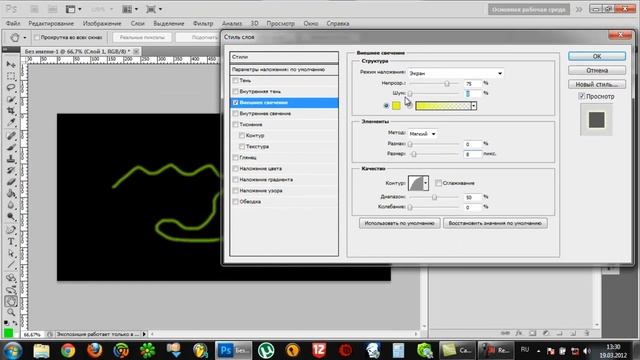
Task: Select the Type tool
Action: pos(11,242)
